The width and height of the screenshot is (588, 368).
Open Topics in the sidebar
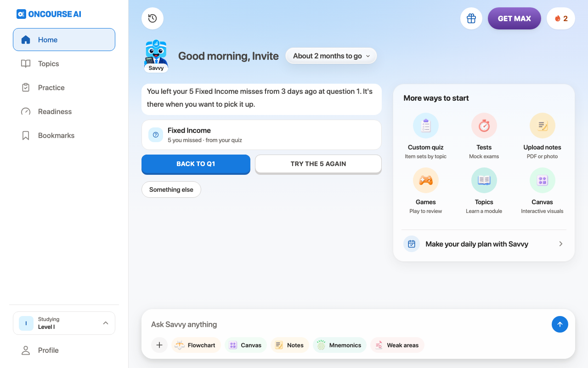click(64, 63)
